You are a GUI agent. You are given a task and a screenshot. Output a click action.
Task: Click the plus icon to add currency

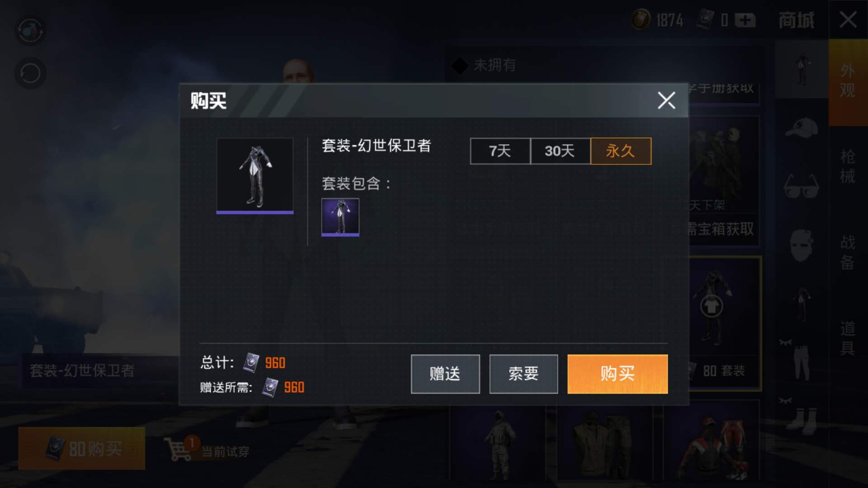click(745, 20)
